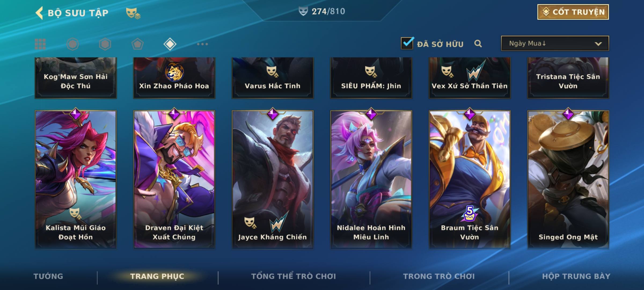This screenshot has height=290, width=644.
Task: Open the Draven Đại Kiệt Xuất Chúng skin
Action: coord(174,179)
